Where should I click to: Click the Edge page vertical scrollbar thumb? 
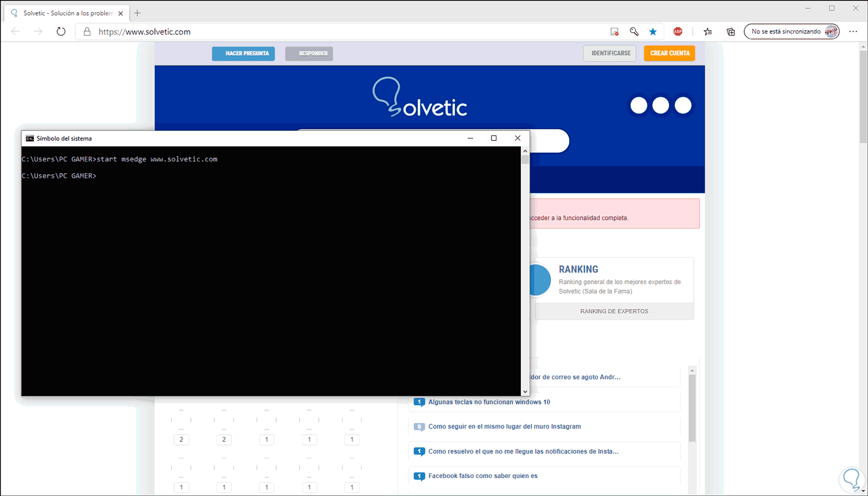863,97
